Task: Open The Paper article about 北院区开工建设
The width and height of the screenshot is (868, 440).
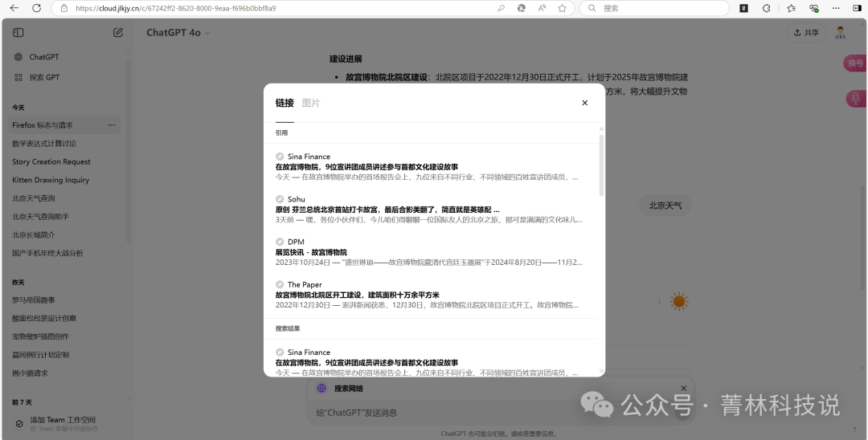Action: pos(357,295)
